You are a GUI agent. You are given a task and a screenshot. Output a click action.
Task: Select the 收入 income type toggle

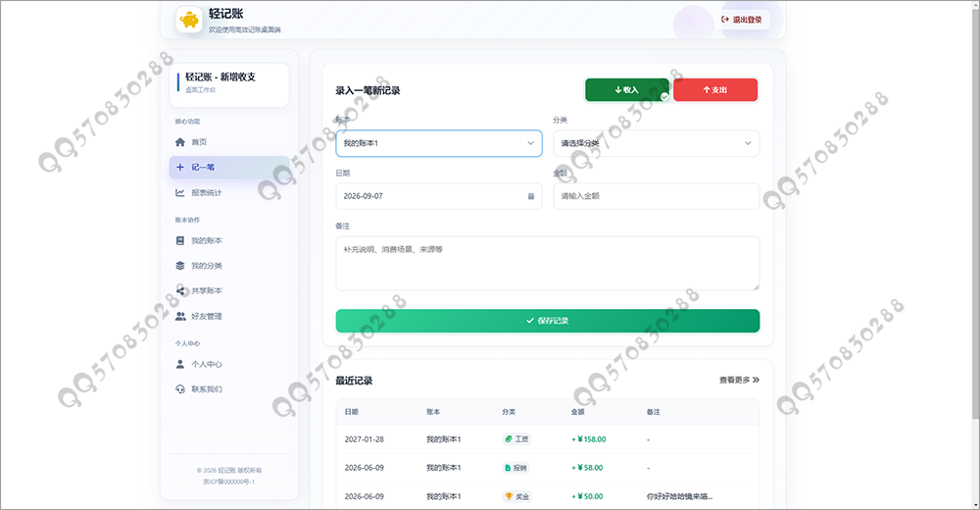627,90
